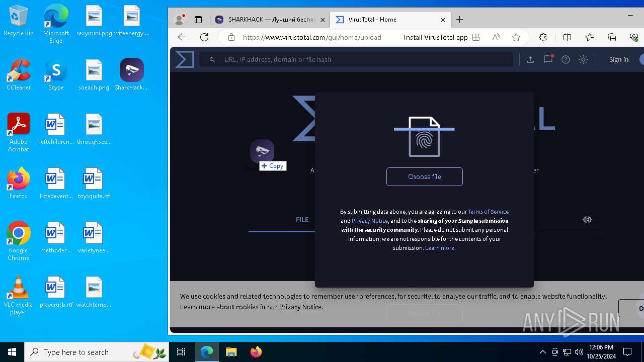Click the VirusTotal upload file icon
Screen dimensions: 644x362
[x=530, y=59]
